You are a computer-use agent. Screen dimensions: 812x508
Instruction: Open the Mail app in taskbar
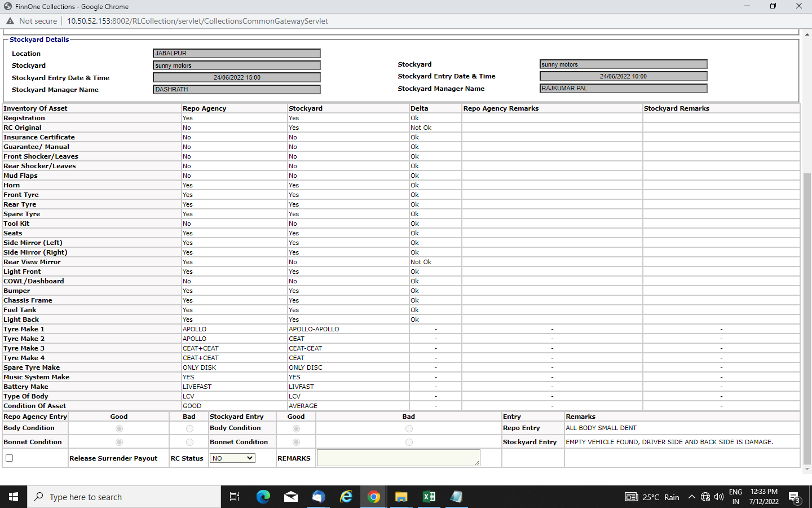(x=291, y=497)
